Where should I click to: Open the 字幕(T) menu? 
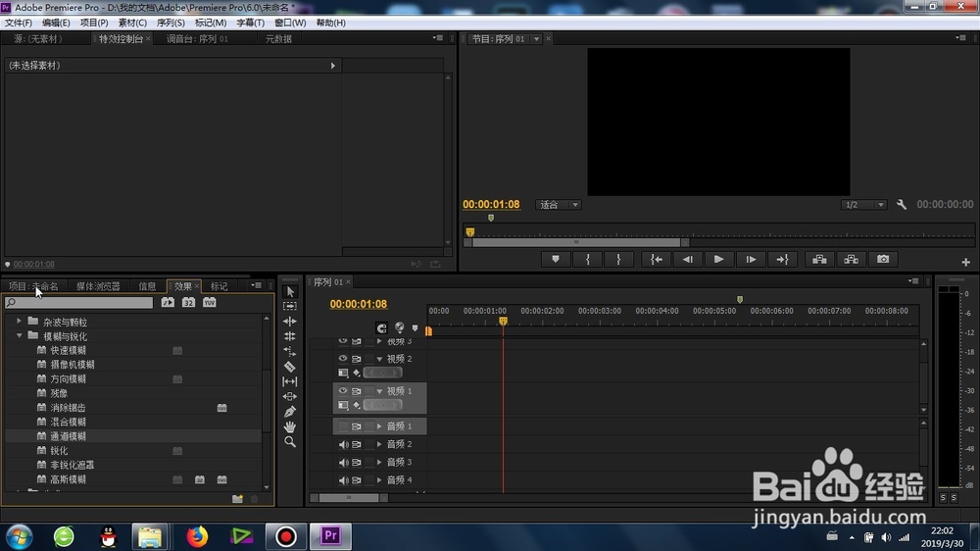pos(251,23)
